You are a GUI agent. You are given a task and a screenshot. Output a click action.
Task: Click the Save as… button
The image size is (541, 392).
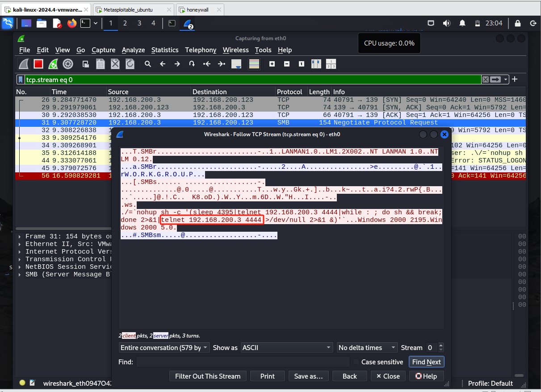click(308, 376)
